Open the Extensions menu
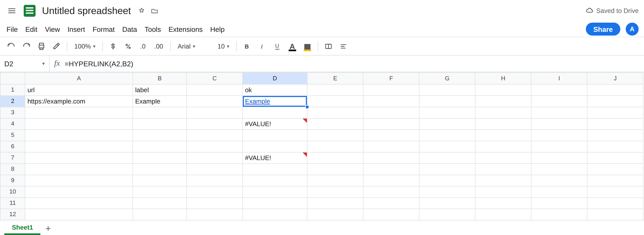The image size is (644, 235). (x=185, y=29)
